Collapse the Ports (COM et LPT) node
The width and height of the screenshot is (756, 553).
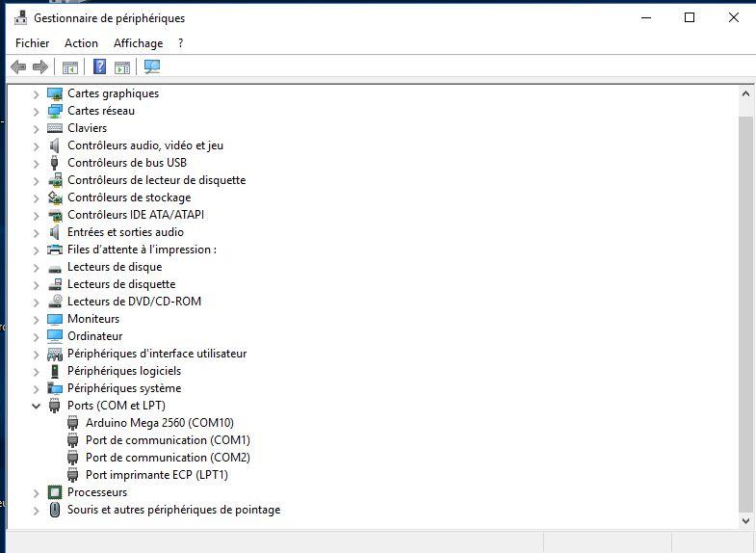37,406
